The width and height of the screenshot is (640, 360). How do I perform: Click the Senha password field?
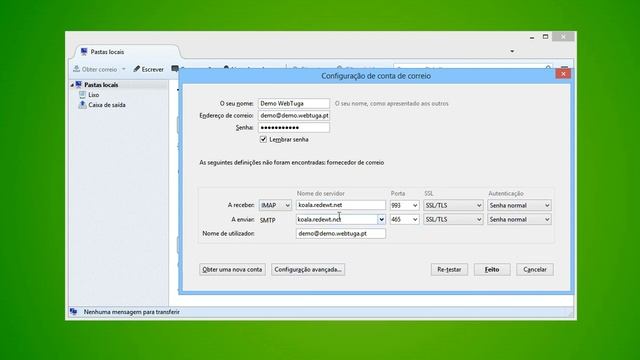tap(294, 127)
